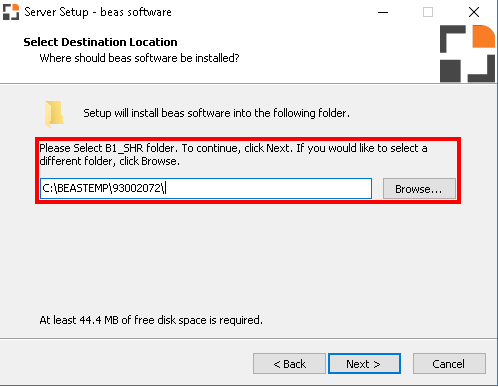The width and height of the screenshot is (498, 387).
Task: Close the Server Setup window
Action: click(x=473, y=12)
